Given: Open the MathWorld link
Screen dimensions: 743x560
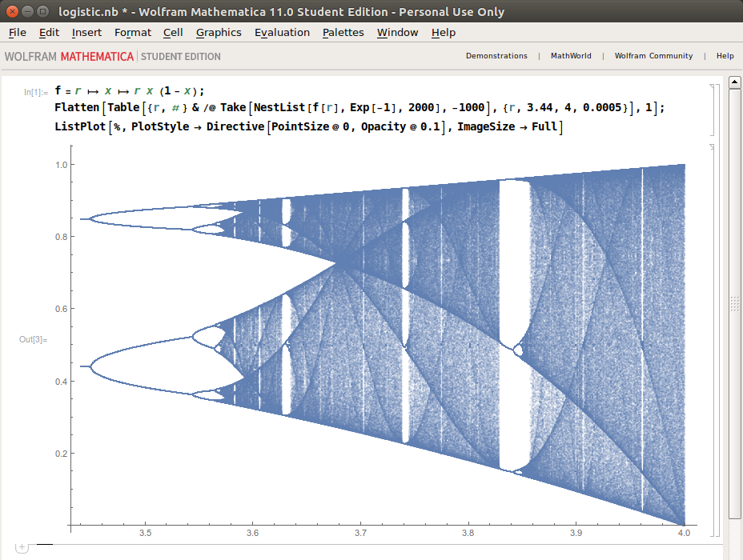Looking at the screenshot, I should 571,56.
